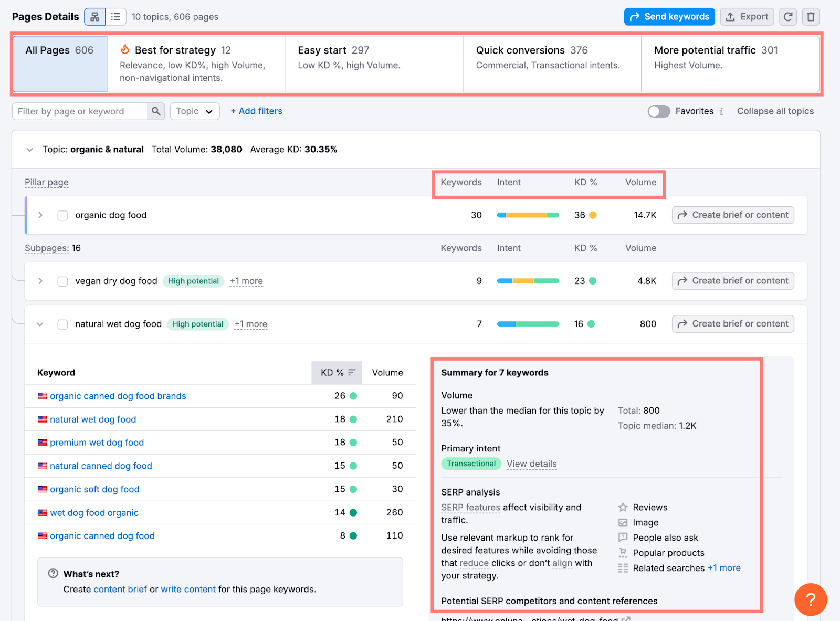Expand the organic dog food pillar page
The width and height of the screenshot is (840, 621).
point(40,215)
